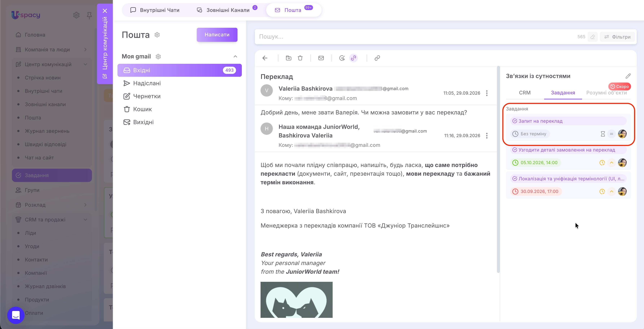
Task: Close the Центр комунікацій panel with the X
Action: pyautogui.click(x=105, y=11)
